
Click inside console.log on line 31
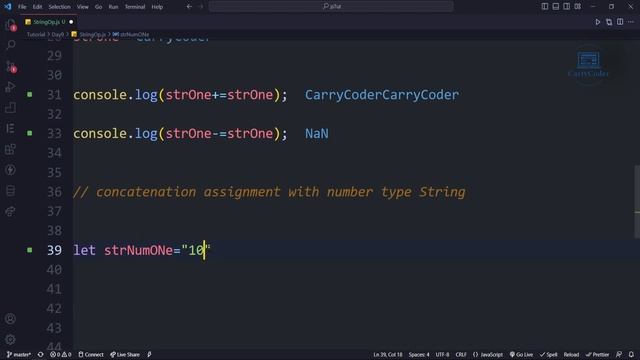coord(180,95)
